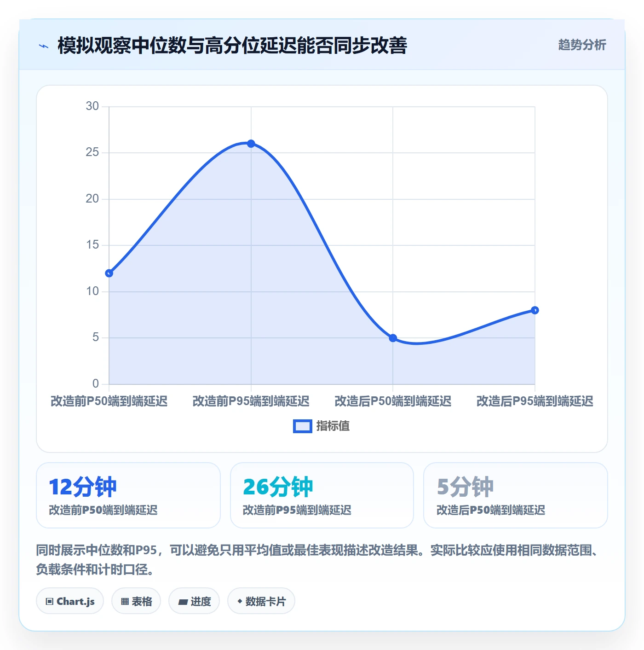Click the y-axis value 15
This screenshot has width=644, height=650.
92,245
